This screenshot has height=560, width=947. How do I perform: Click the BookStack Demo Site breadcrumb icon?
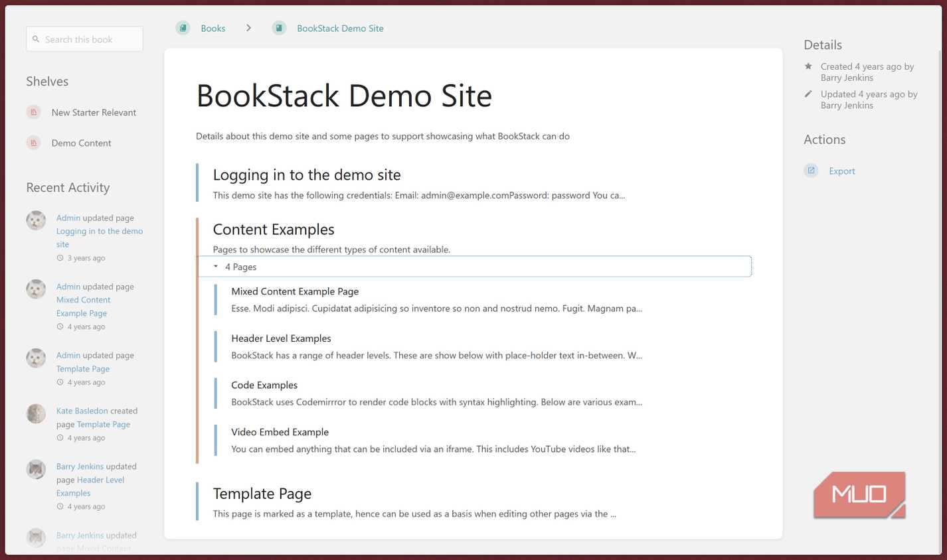coord(279,28)
